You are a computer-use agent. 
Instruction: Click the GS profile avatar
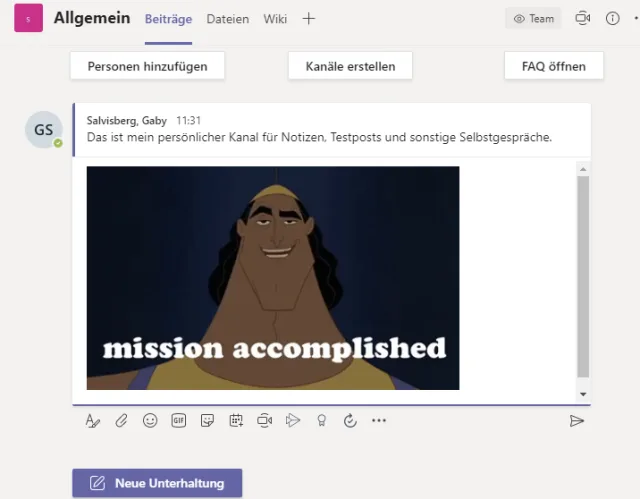[x=44, y=130]
